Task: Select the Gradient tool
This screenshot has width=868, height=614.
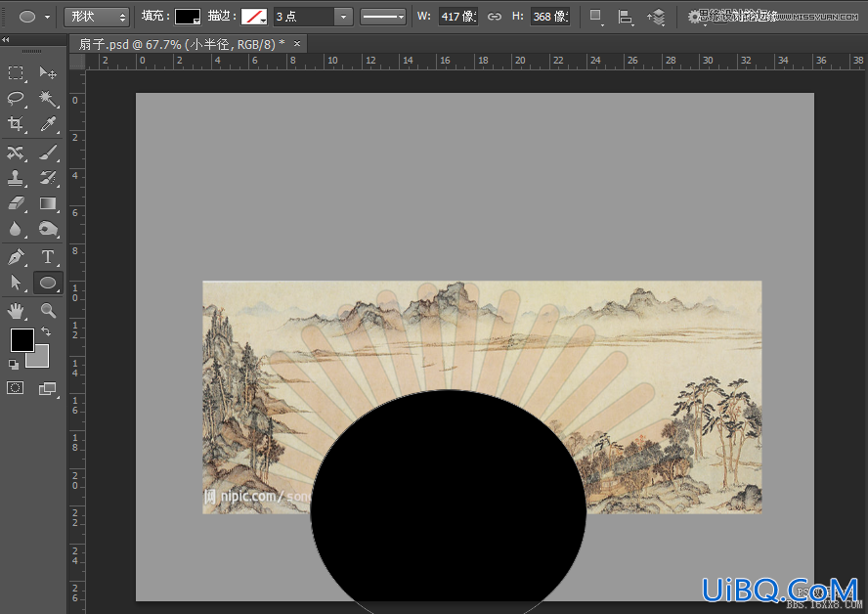Action: 48,203
